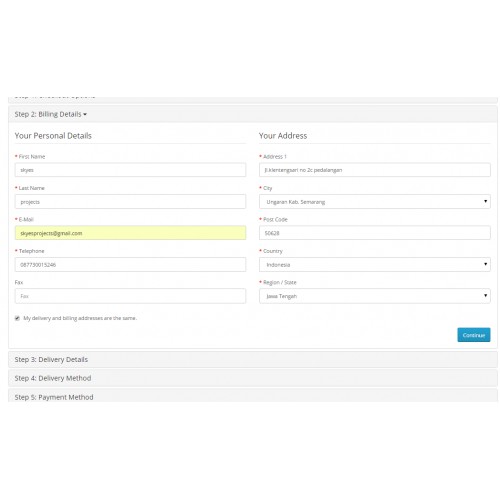
Task: Click the caret arrow next to Billing Details
Action: coord(85,115)
